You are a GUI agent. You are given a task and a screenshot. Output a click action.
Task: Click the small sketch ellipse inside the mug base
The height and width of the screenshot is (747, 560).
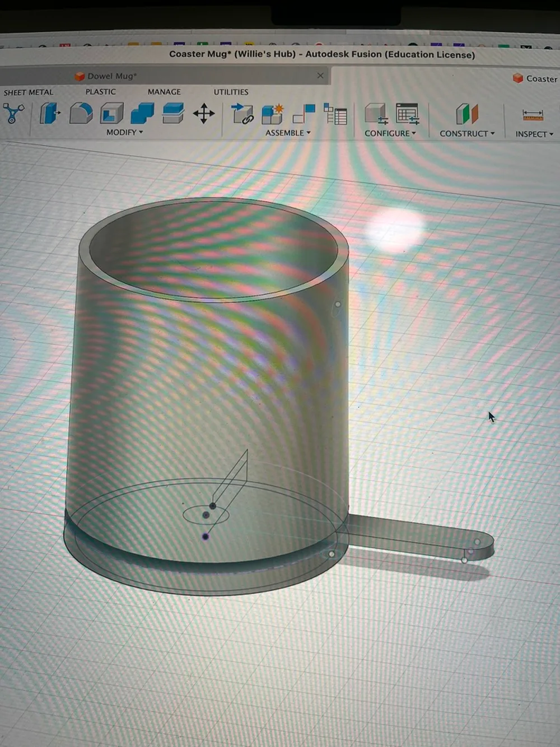tap(206, 515)
